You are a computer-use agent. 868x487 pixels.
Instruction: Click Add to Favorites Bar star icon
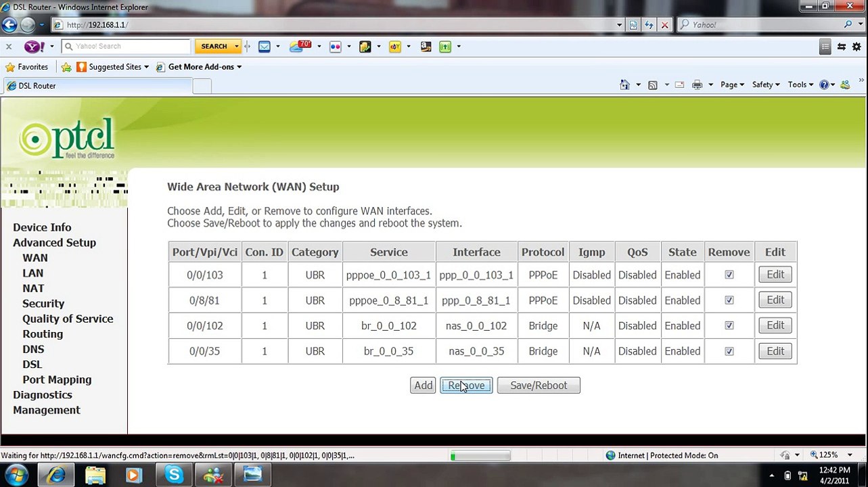[66, 67]
